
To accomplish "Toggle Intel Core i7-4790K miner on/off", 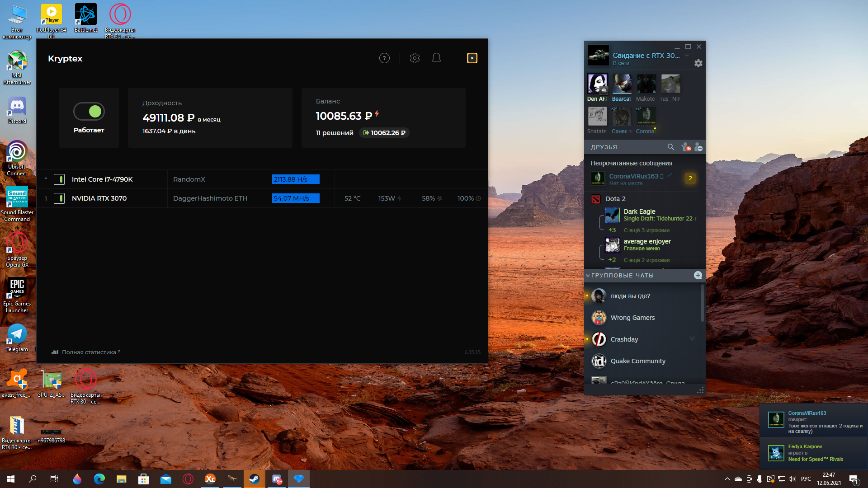I will tap(59, 179).
